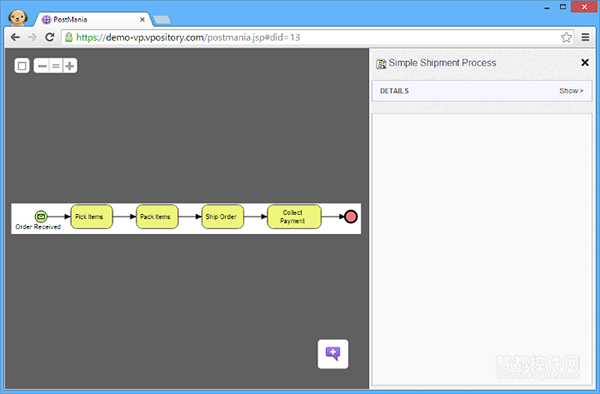Add a comment with the purple speech bubble
The image size is (600, 394).
[x=333, y=354]
